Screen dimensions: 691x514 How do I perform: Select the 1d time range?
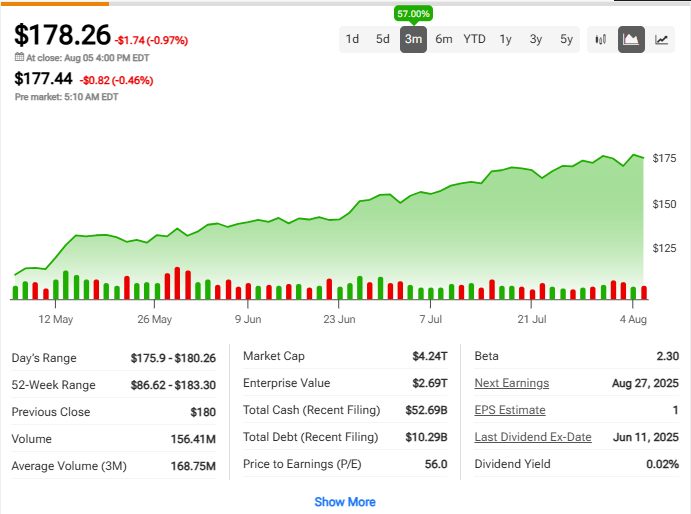point(352,39)
